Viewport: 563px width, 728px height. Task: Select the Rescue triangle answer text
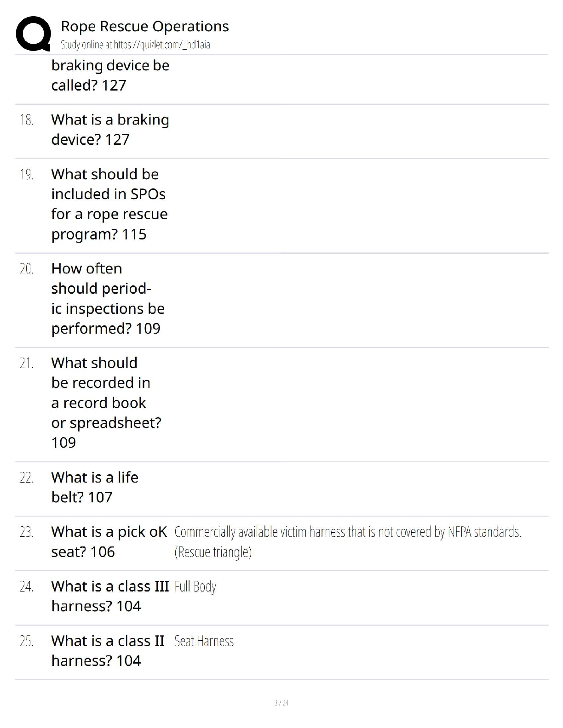click(x=213, y=552)
